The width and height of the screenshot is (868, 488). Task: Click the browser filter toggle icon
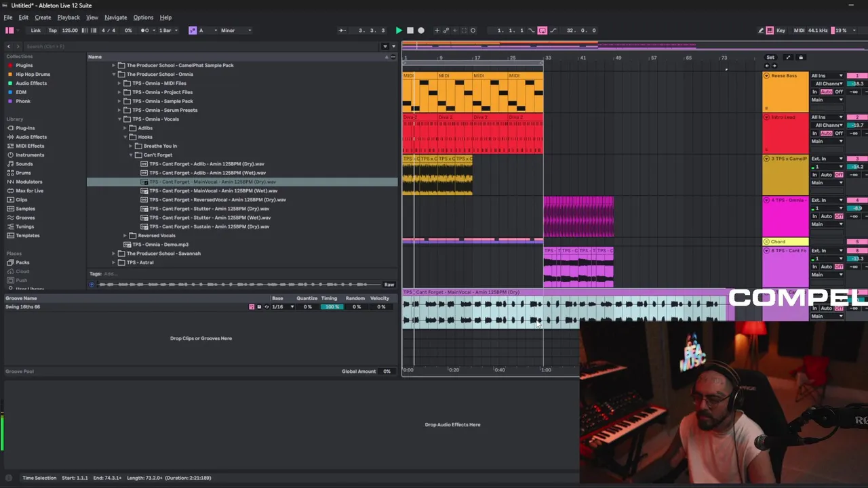pos(385,47)
